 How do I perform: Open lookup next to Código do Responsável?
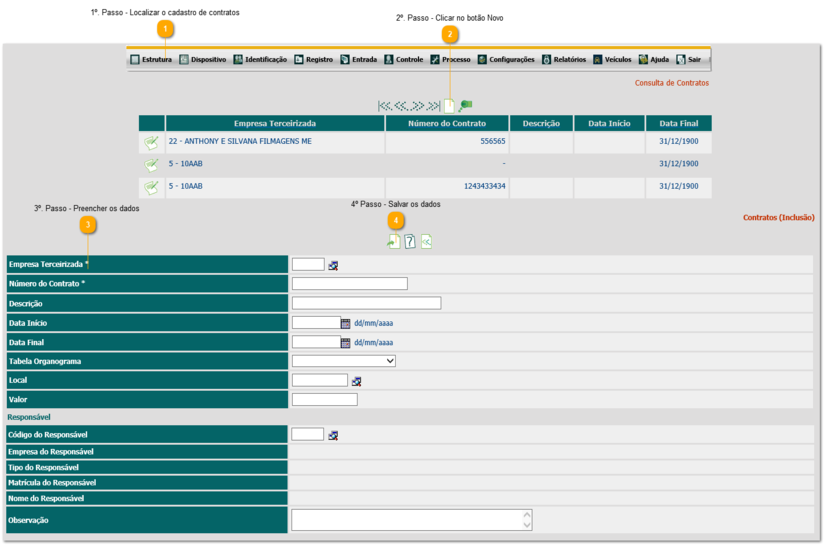pyautogui.click(x=333, y=436)
